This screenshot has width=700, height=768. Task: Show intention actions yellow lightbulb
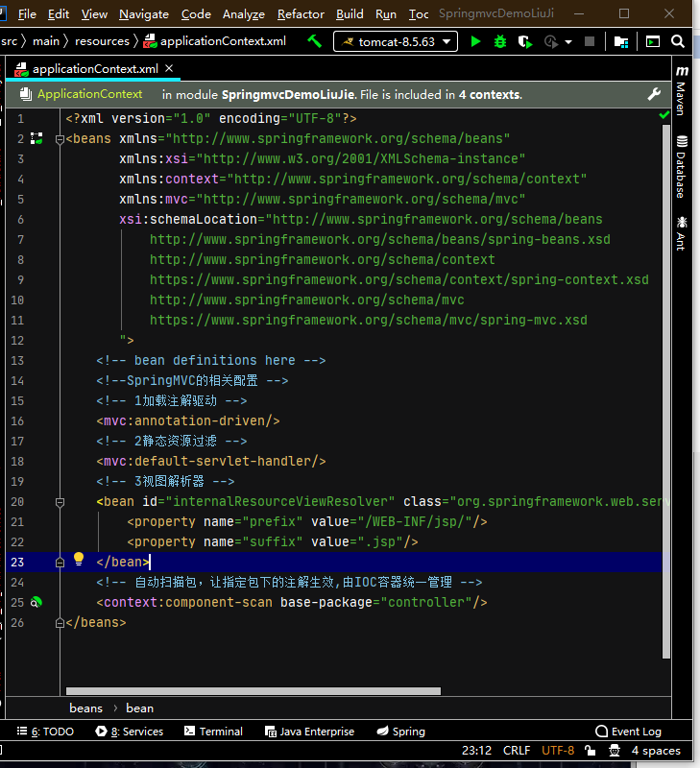coord(79,560)
